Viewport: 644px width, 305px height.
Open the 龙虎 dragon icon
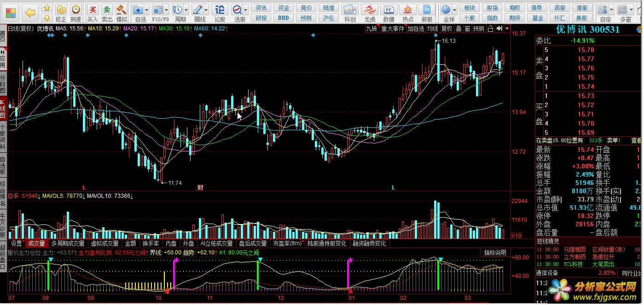pos(370,10)
